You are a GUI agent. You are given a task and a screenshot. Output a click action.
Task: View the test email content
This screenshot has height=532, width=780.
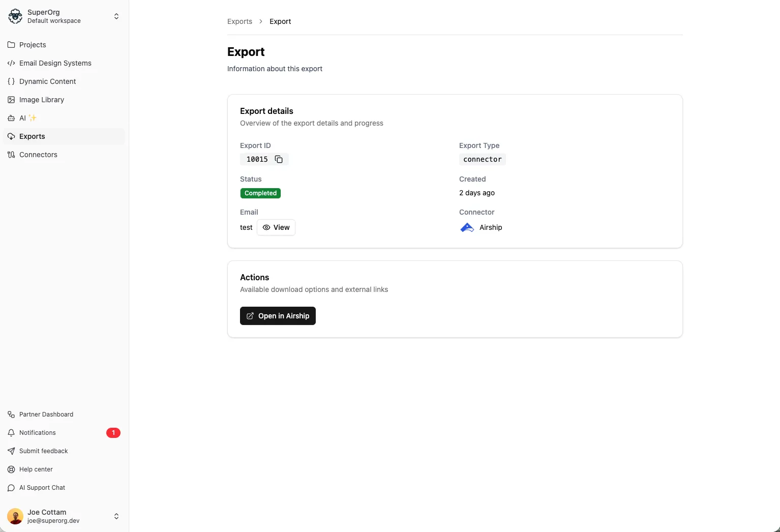click(276, 227)
